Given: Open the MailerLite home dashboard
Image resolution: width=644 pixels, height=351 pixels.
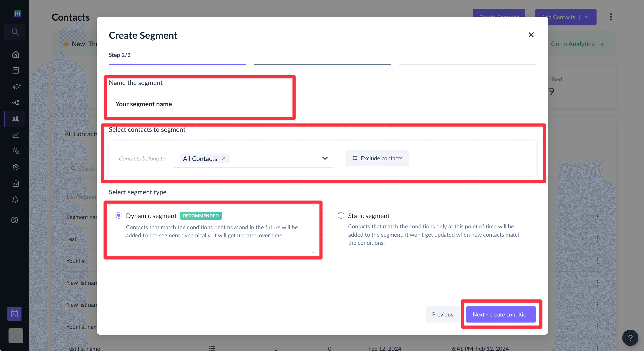Looking at the screenshot, I should click(15, 54).
